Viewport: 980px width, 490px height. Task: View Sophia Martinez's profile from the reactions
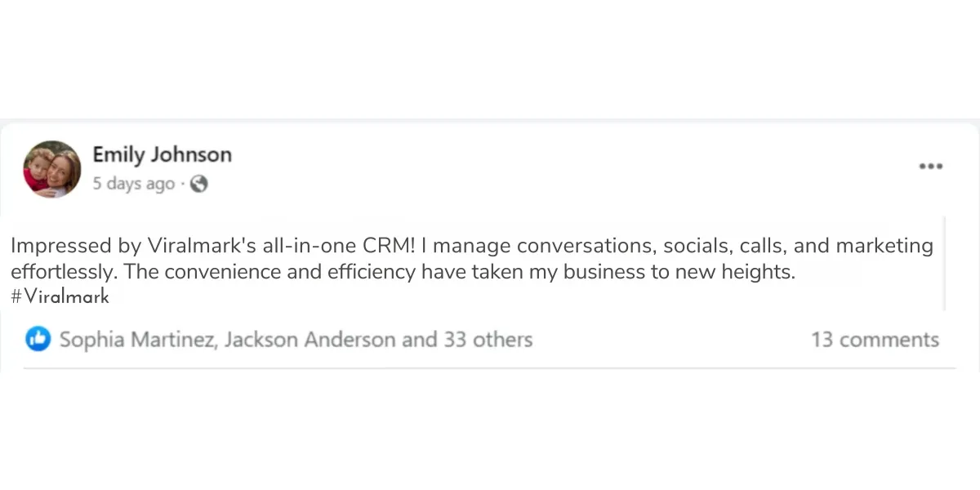click(x=137, y=340)
